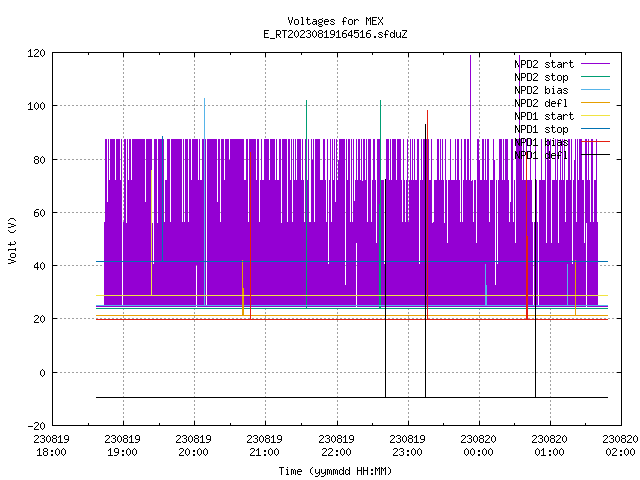Click the x-axis tick 230819 18:00
This screenshot has width=640, height=480.
51,446
